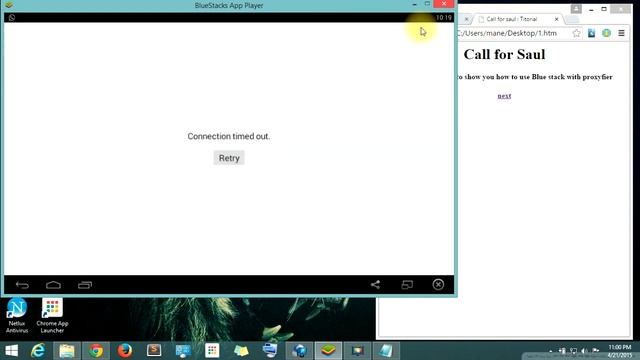Open File Explorer from the taskbar
The width and height of the screenshot is (640, 360).
click(67, 351)
